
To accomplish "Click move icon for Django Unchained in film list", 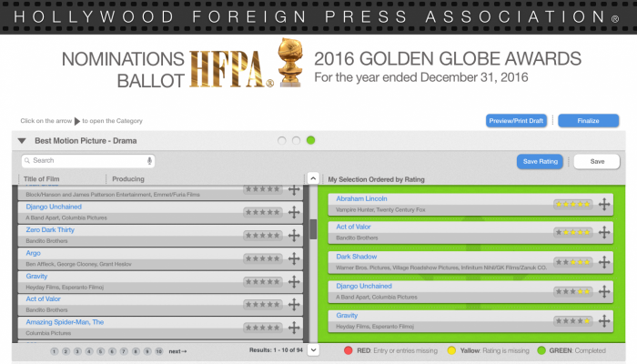I will pos(294,212).
